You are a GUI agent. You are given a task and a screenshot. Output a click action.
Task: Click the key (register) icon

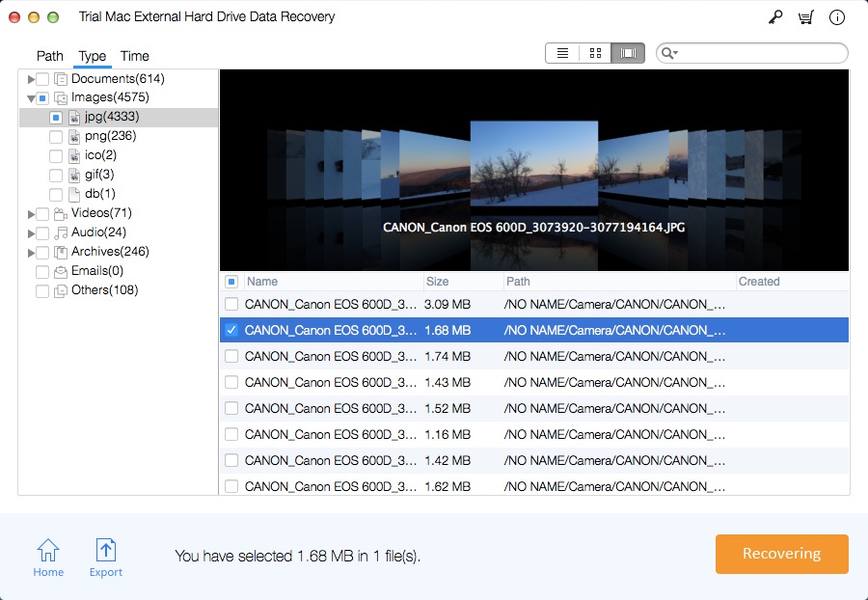coord(775,17)
